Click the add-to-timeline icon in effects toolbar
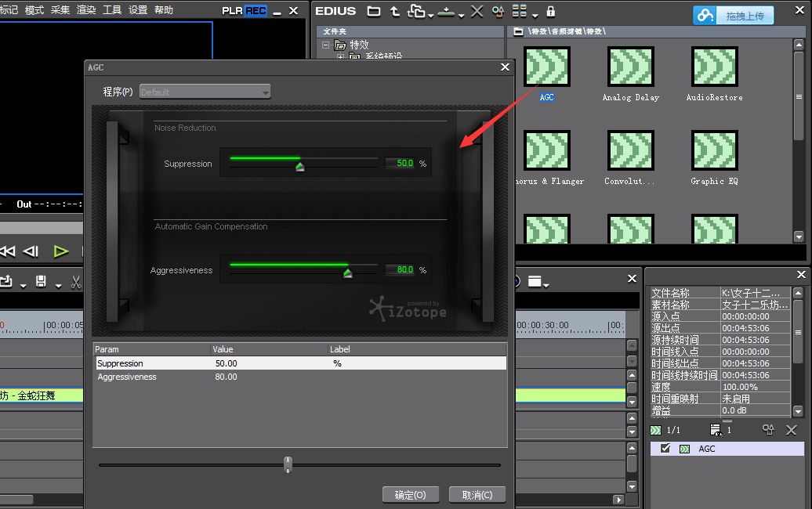Screen dimensions: 812x509 [446, 12]
